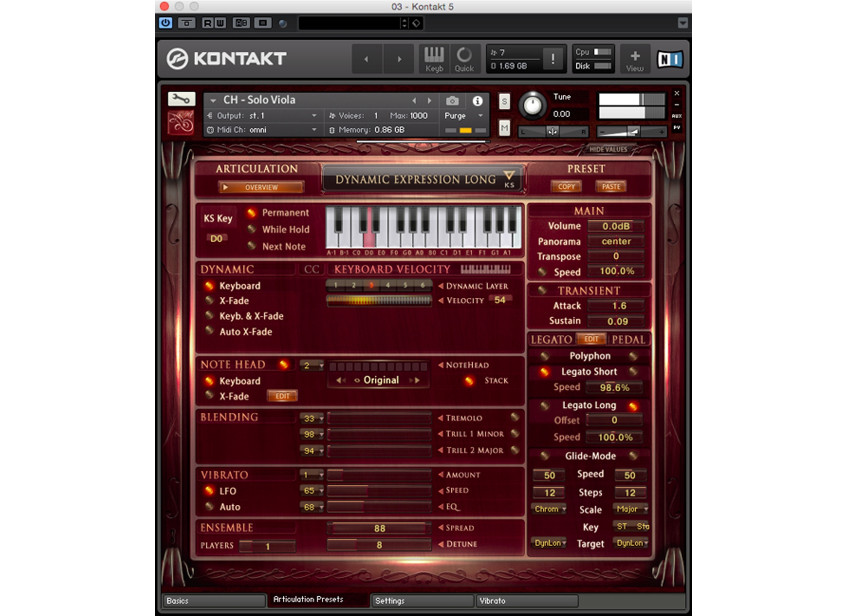Click the CC tab beside Dynamic
The height and width of the screenshot is (616, 847).
[311, 269]
